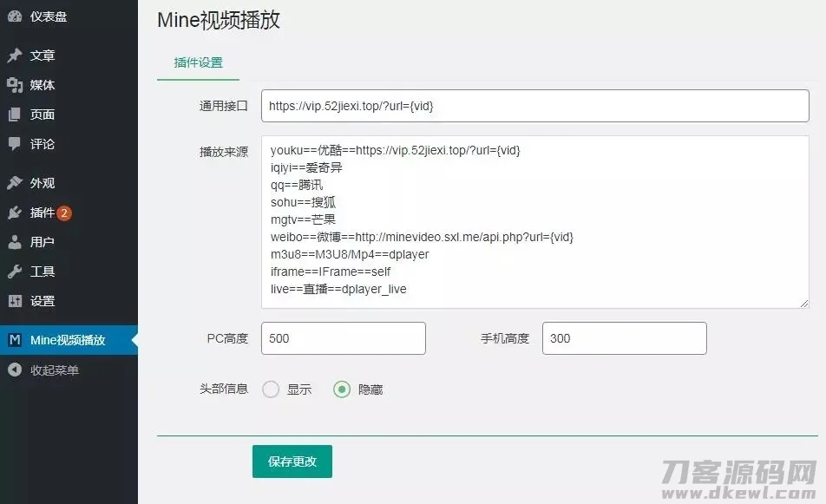This screenshot has width=826, height=504.
Task: Expand the plugins update count badge
Action: point(66,212)
